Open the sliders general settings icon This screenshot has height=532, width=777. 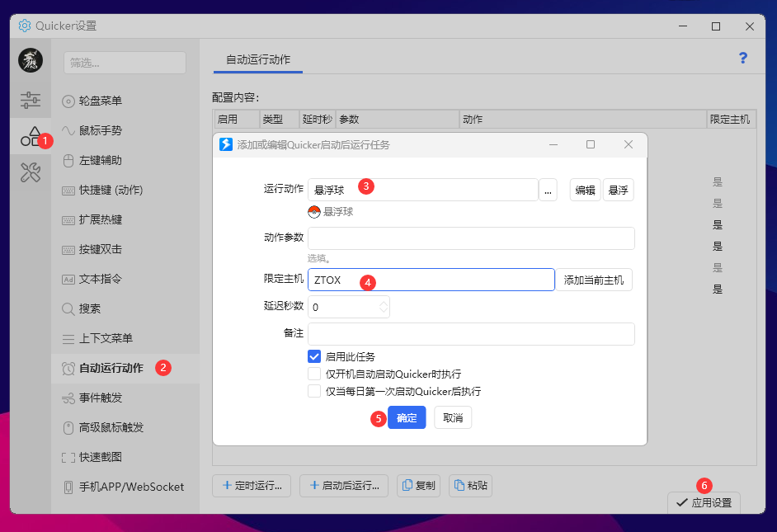click(x=31, y=100)
